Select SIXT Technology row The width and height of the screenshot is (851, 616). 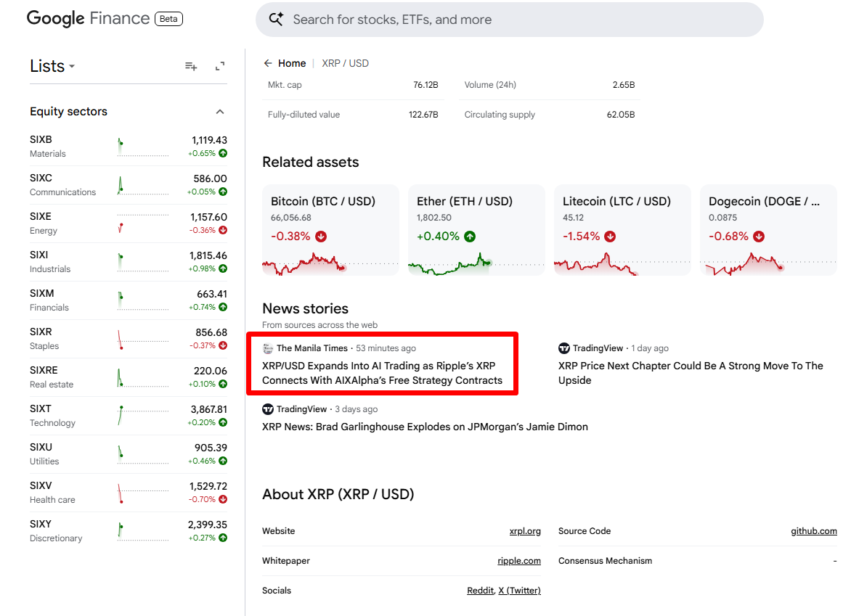[129, 416]
